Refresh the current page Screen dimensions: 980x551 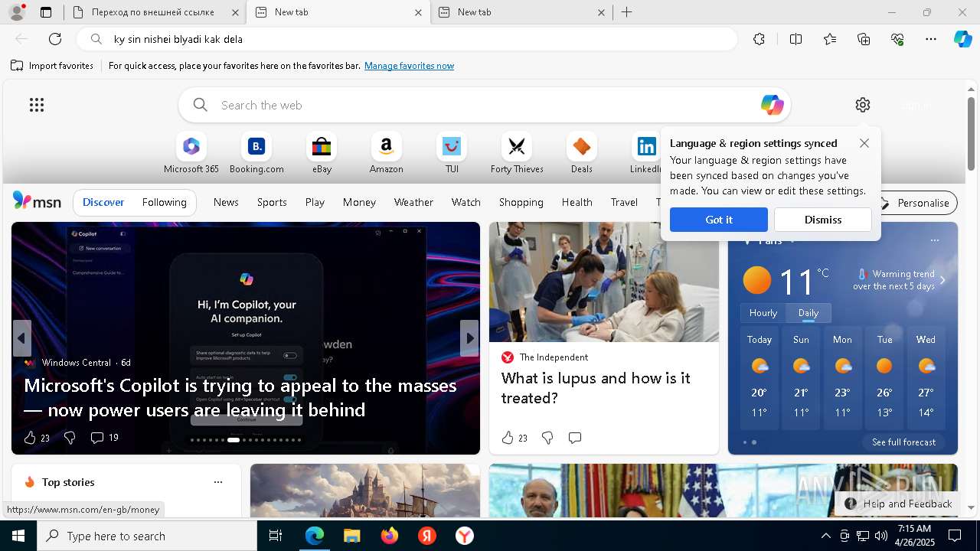(x=55, y=39)
